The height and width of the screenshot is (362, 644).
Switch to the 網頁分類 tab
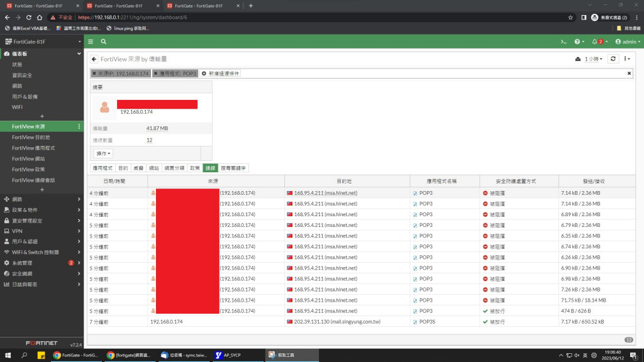click(x=175, y=168)
